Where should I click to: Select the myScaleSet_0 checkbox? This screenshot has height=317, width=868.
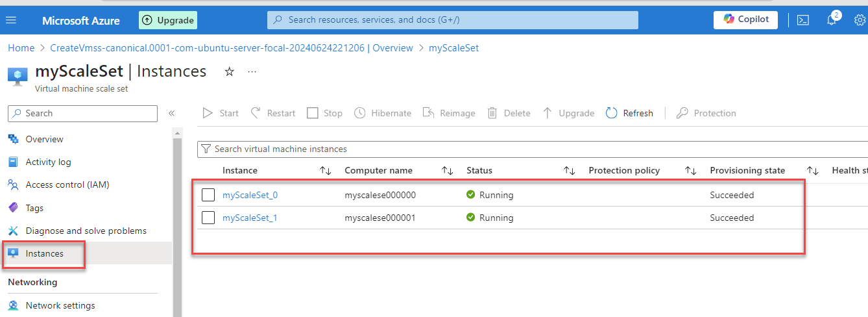coord(208,195)
